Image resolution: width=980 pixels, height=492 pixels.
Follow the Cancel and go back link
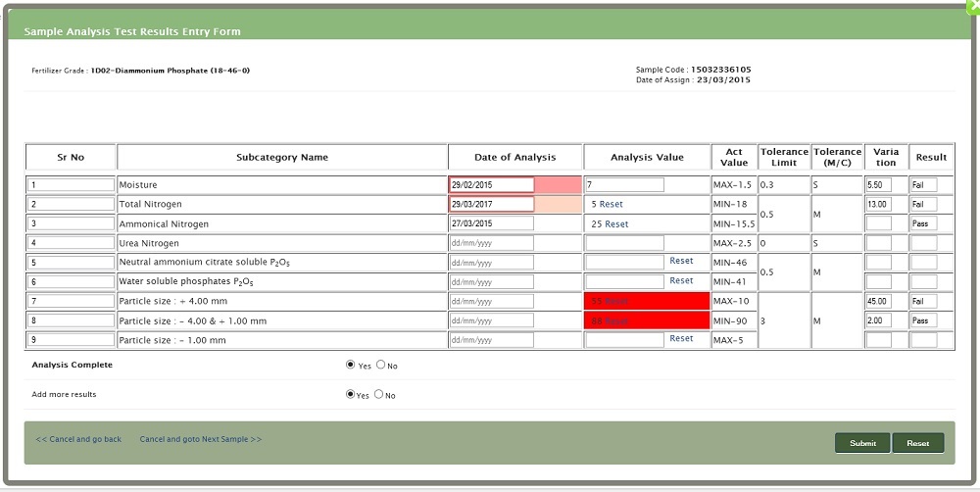(x=78, y=439)
